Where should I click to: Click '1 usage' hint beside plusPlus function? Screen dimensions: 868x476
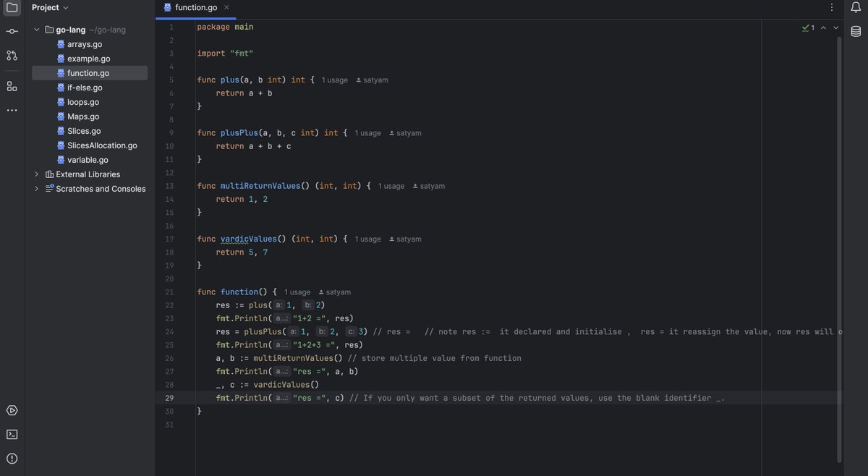367,133
